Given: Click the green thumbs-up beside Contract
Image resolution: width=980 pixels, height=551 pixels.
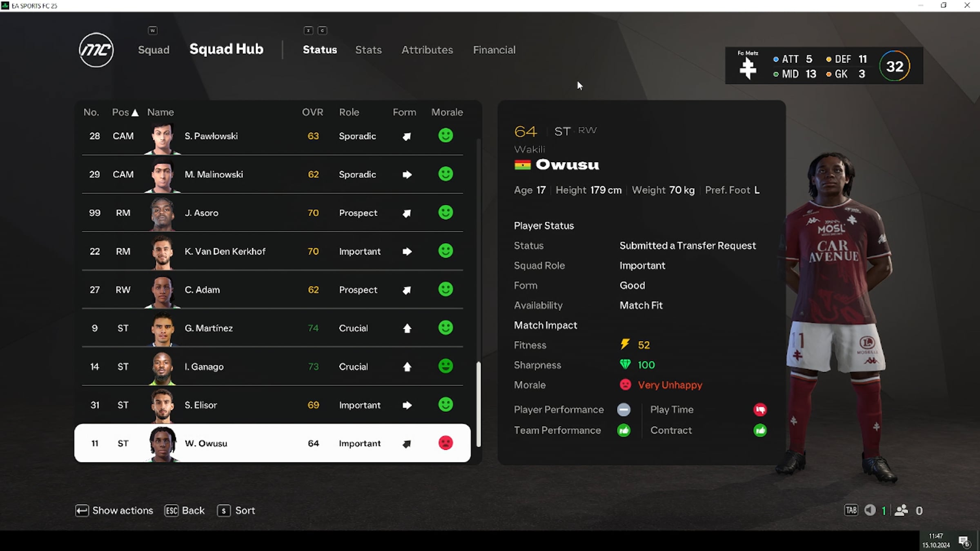Looking at the screenshot, I should click(760, 431).
